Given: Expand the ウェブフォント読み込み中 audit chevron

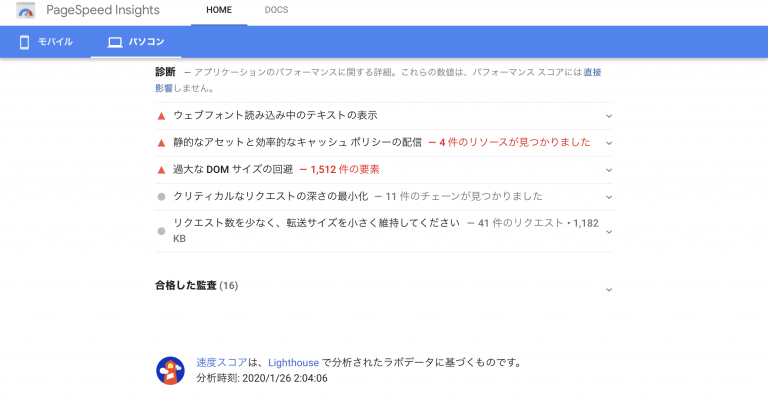Looking at the screenshot, I should (x=609, y=116).
